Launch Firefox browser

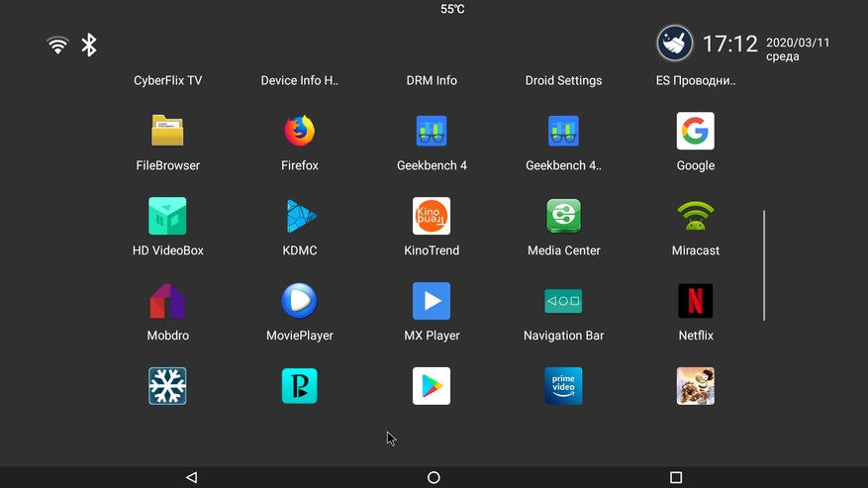point(300,132)
